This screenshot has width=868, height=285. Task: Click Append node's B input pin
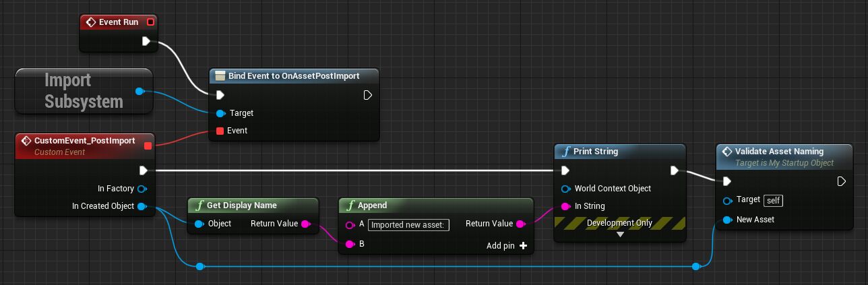[350, 244]
